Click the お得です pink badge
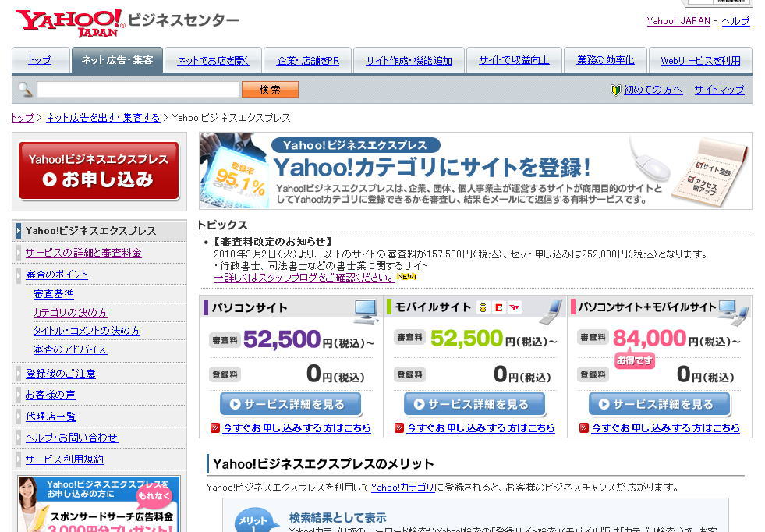Image resolution: width=765 pixels, height=532 pixels. (x=634, y=360)
